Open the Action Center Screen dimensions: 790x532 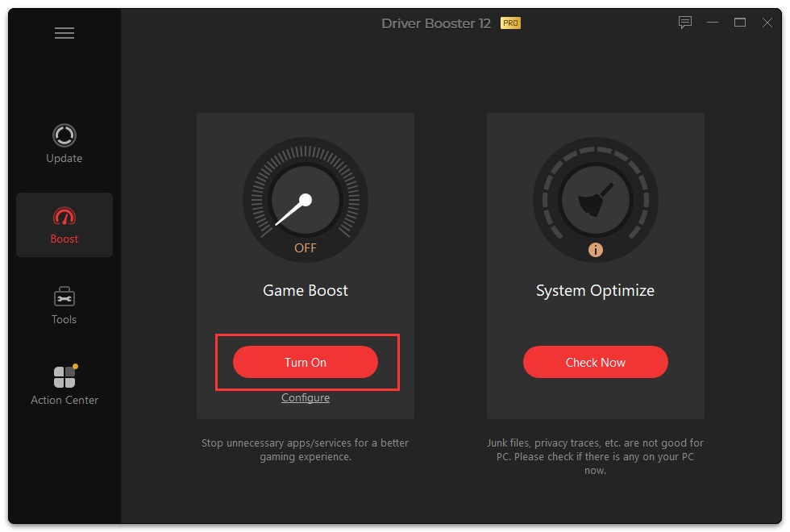64,385
